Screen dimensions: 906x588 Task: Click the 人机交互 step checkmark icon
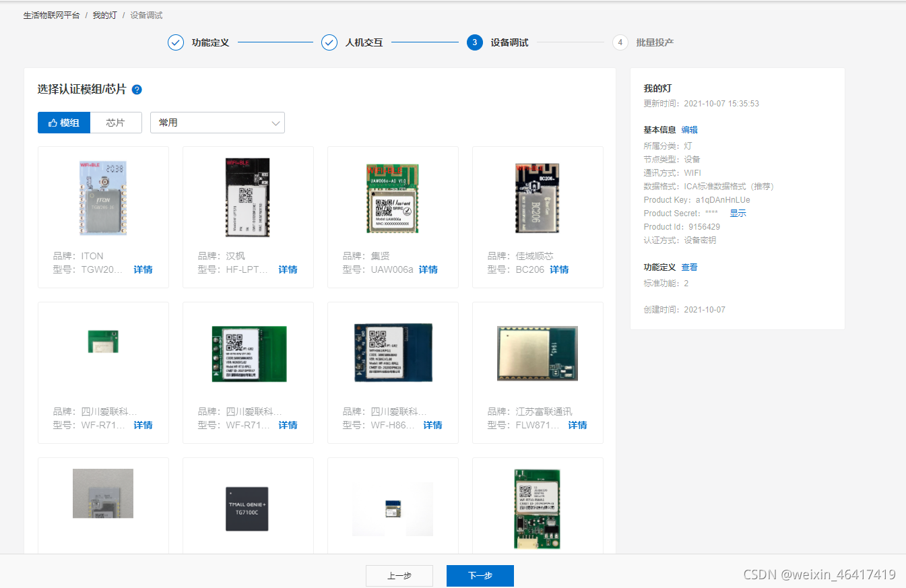329,42
